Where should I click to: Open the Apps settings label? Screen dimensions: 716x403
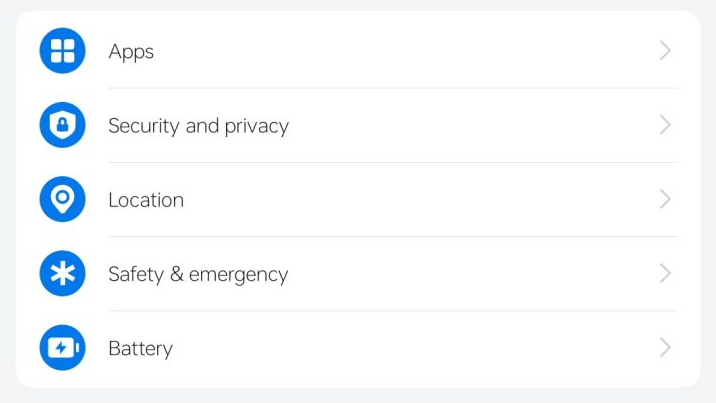131,52
